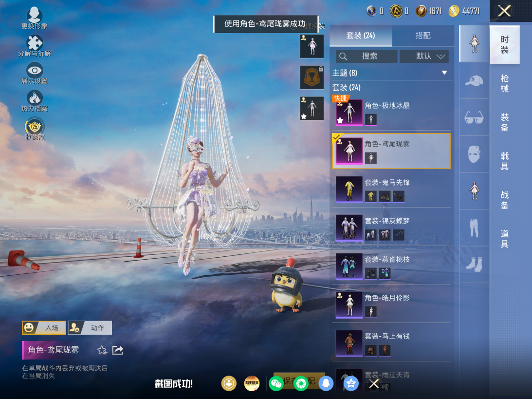Image resolution: width=532 pixels, height=399 pixels.
Task: Dismiss the screenshot share bar X
Action: point(374,384)
